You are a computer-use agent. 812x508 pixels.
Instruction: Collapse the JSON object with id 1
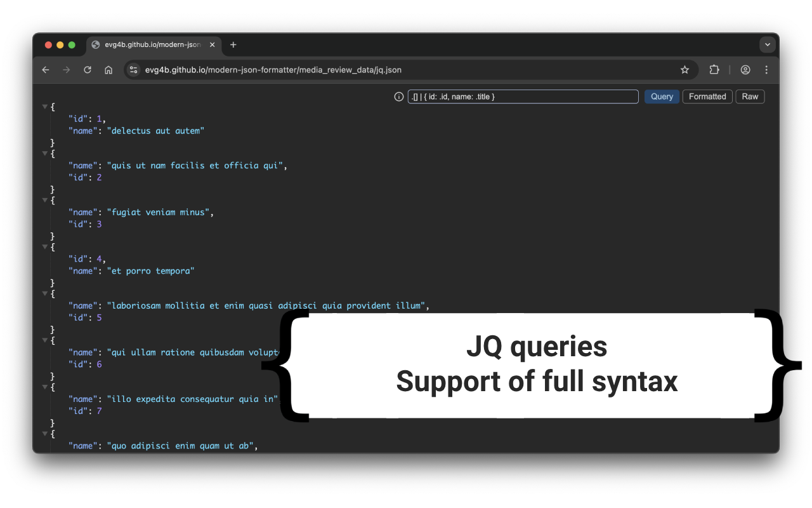(x=44, y=106)
